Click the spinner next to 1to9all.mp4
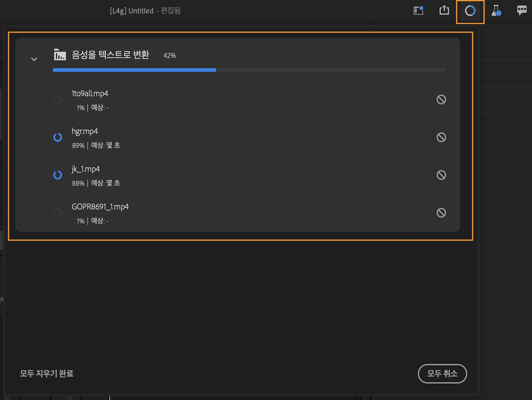This screenshot has height=400, width=532. pyautogui.click(x=58, y=99)
